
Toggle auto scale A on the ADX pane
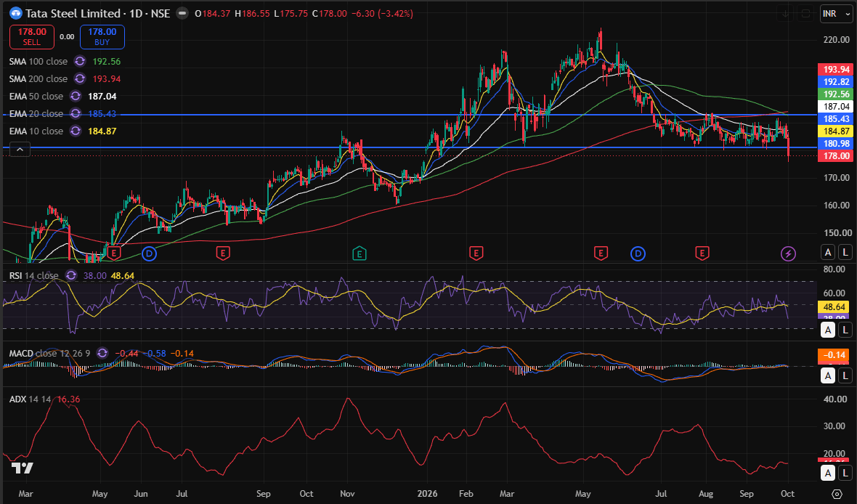828,473
